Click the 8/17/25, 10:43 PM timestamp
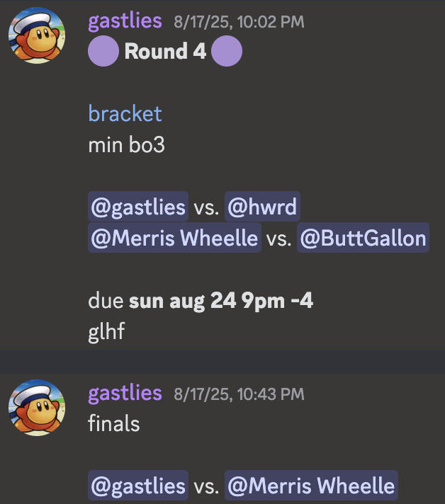Screen dimensions: 445x504 coord(239,394)
